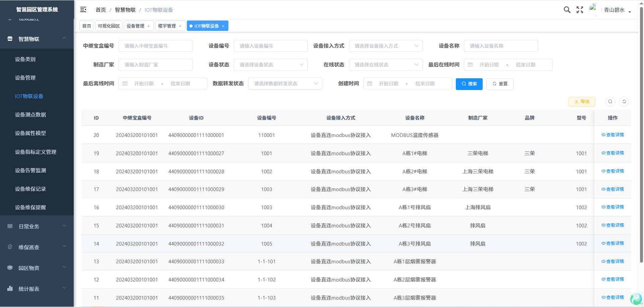Click the header search magnifier icon
The image size is (644, 307).
[x=567, y=10]
